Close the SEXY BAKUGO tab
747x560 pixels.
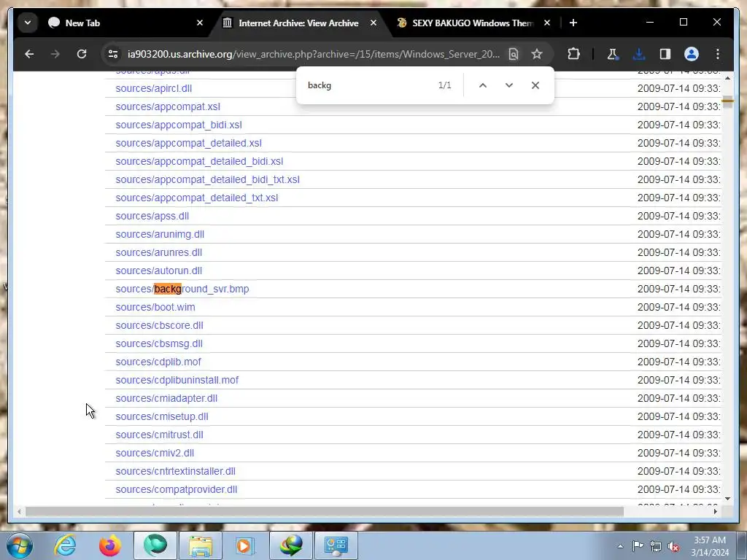click(x=547, y=23)
